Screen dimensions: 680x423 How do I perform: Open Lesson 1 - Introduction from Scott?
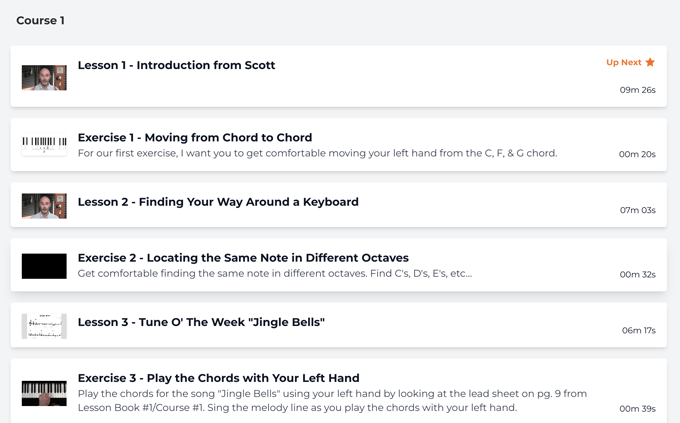[177, 65]
